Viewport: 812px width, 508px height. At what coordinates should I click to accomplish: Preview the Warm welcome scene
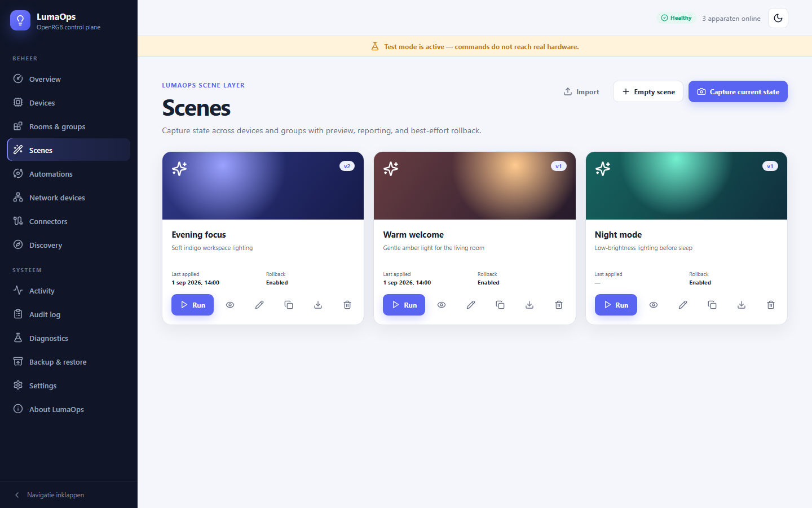[442, 305]
